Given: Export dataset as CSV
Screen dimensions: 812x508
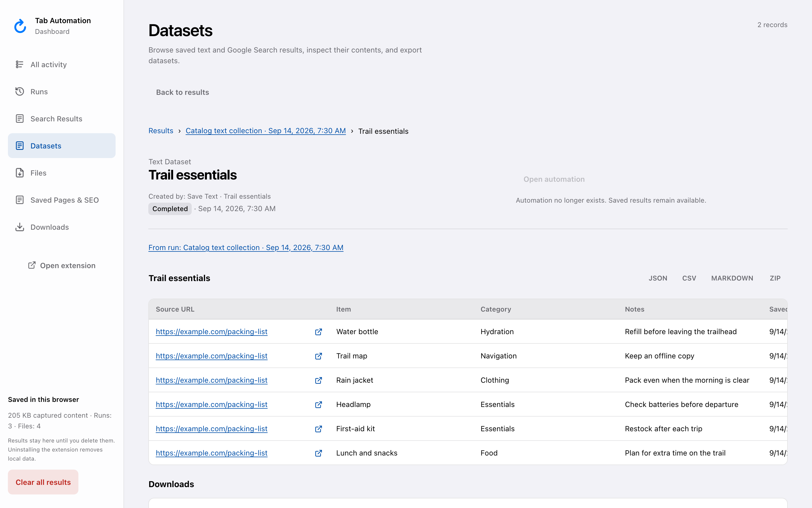Looking at the screenshot, I should pos(689,278).
